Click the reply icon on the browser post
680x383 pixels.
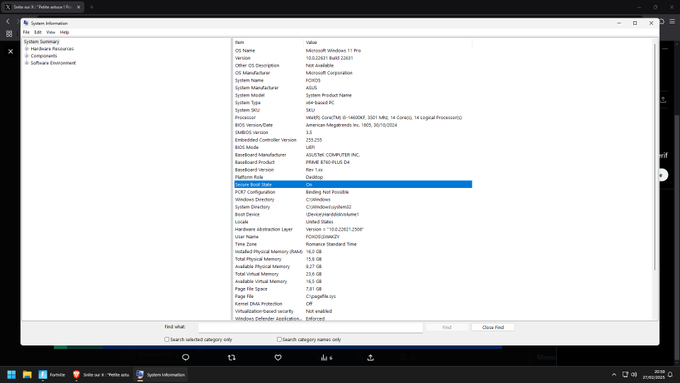click(186, 357)
